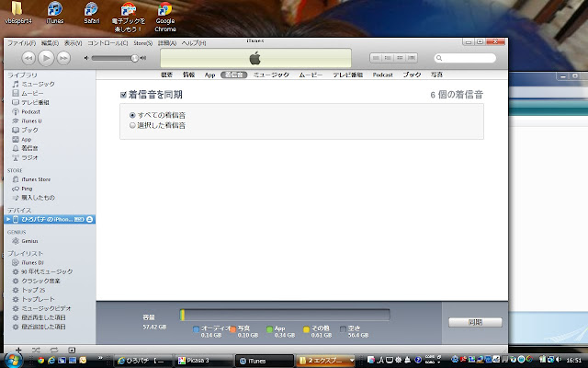Open the コントロール(C) menu
The width and height of the screenshot is (588, 368).
107,43
